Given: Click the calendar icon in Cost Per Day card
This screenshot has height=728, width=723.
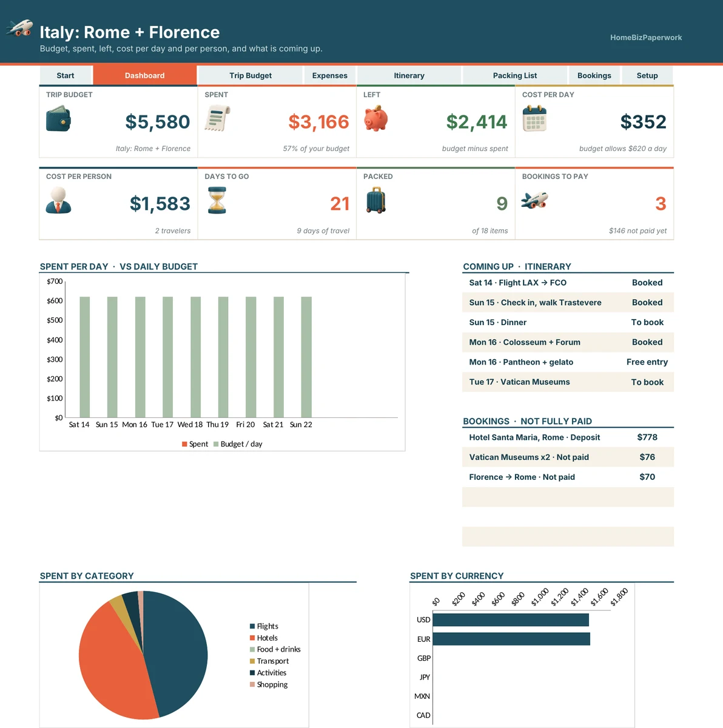Looking at the screenshot, I should (x=534, y=118).
